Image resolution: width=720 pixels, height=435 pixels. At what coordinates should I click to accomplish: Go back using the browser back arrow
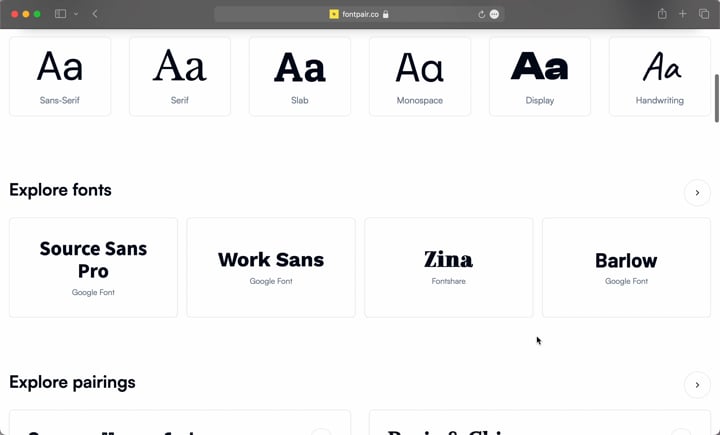95,14
